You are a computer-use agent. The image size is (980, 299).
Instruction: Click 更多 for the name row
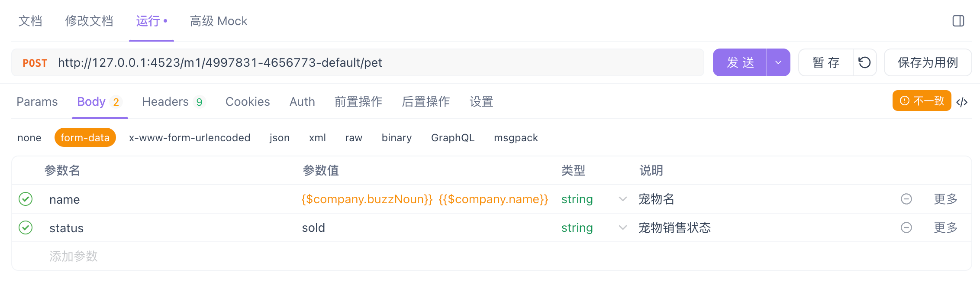point(945,199)
